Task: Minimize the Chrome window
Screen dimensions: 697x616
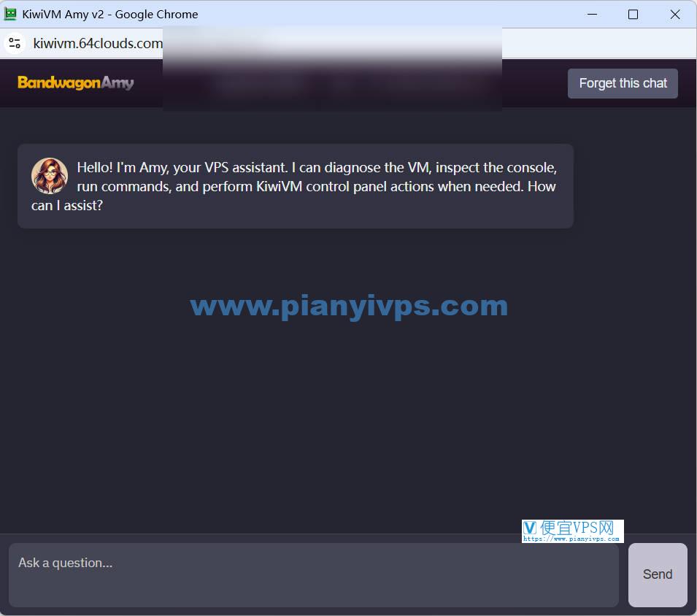Action: point(592,14)
